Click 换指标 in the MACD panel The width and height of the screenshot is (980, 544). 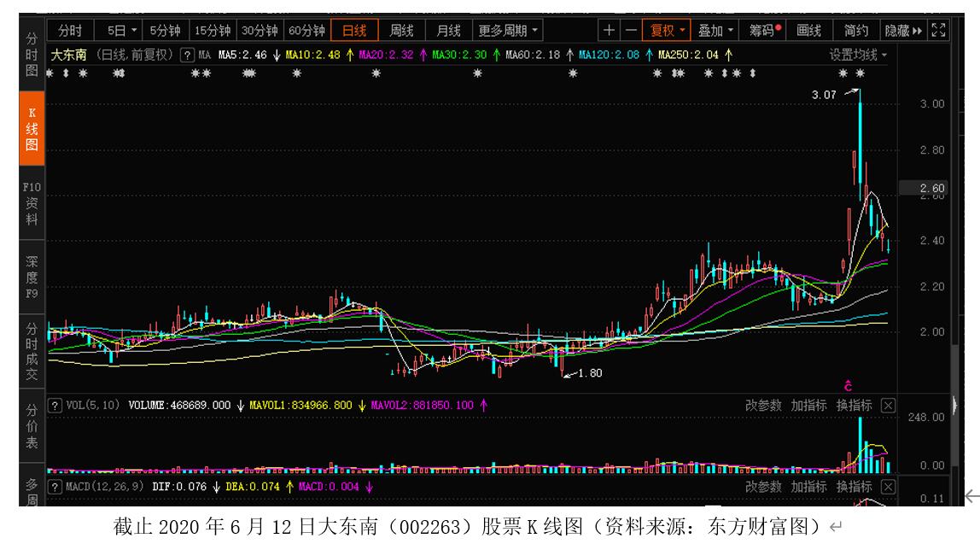854,487
